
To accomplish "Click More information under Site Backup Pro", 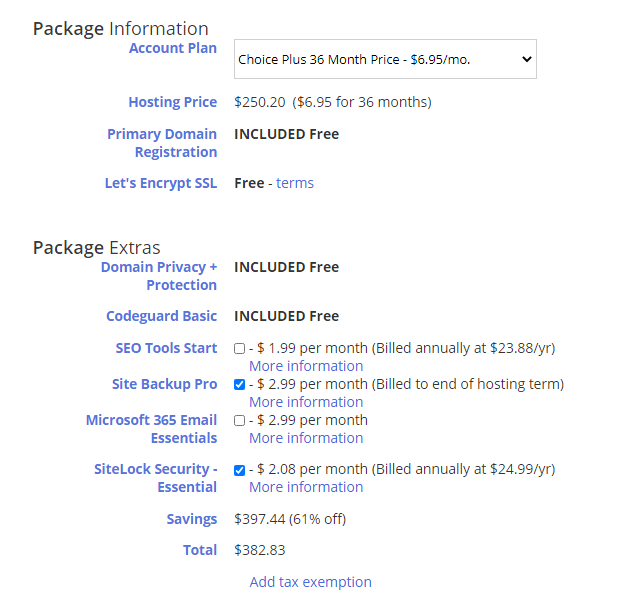I will pos(306,402).
